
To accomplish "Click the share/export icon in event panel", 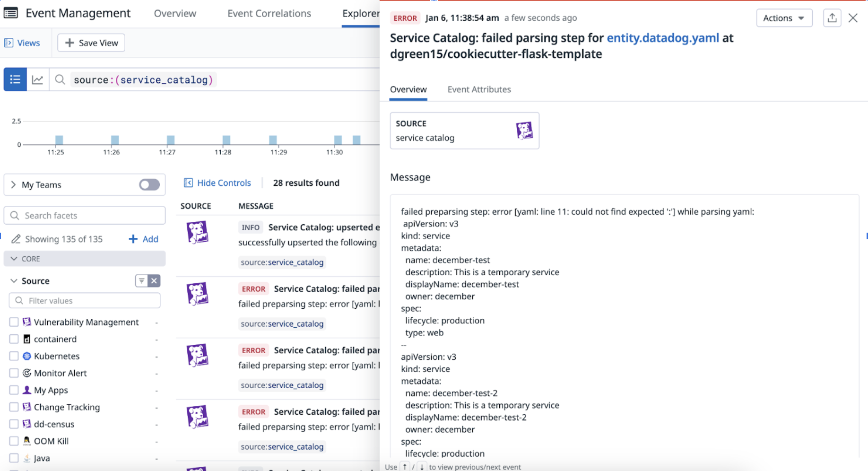I will (832, 18).
